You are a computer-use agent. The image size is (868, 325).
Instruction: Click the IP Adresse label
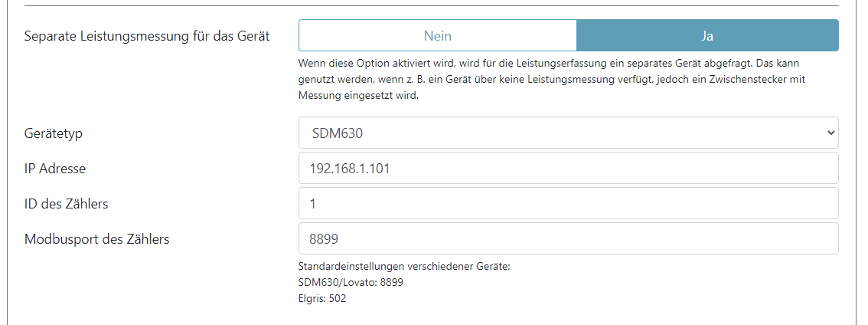click(55, 168)
